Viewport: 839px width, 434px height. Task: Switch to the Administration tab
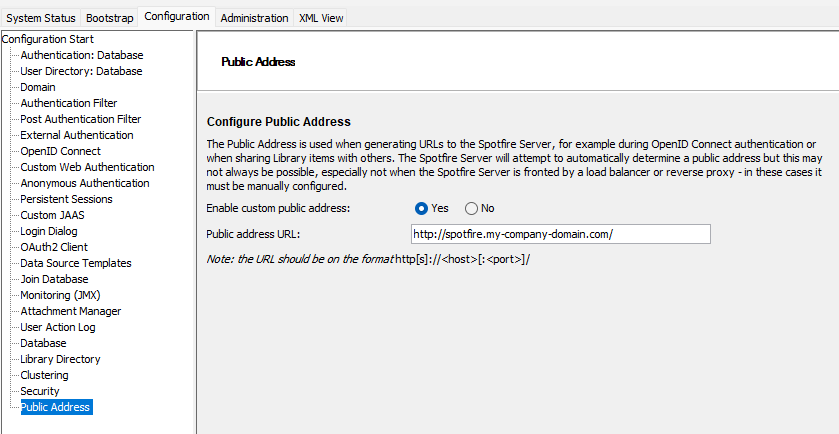click(254, 18)
